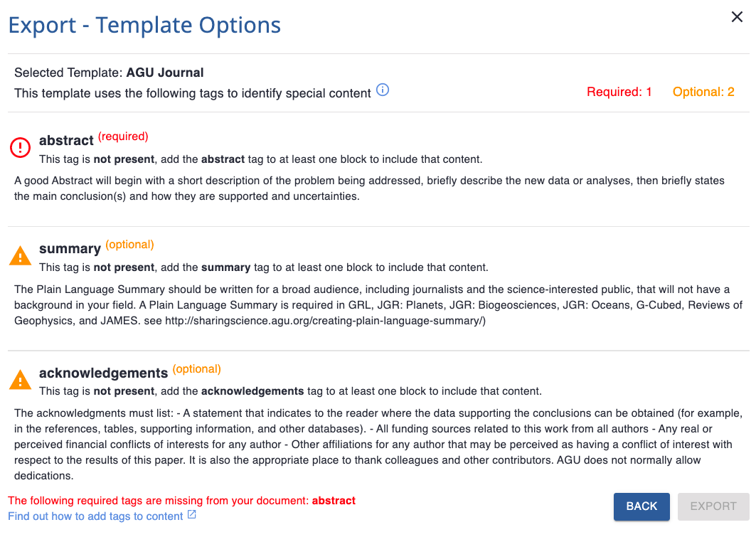Open the external link icon after tags help
This screenshot has height=537, width=756.
[x=192, y=515]
